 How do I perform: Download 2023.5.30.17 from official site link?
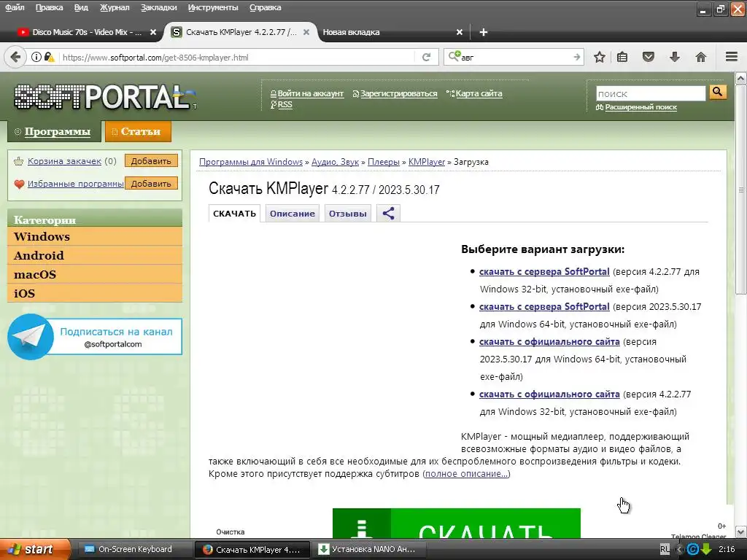pyautogui.click(x=549, y=341)
